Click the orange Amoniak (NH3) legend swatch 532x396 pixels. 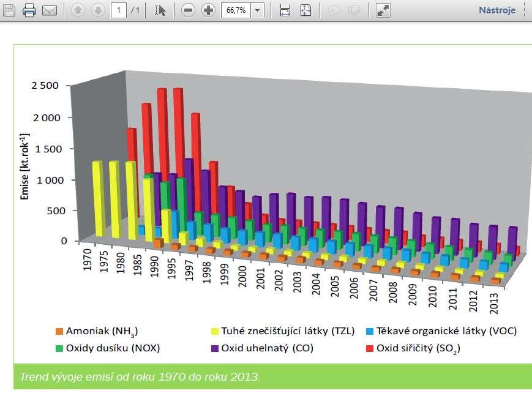tap(59, 331)
